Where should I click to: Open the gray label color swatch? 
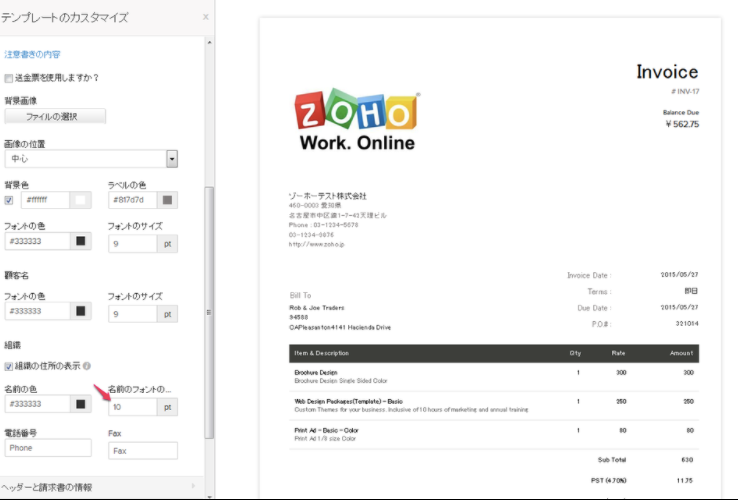click(x=167, y=200)
